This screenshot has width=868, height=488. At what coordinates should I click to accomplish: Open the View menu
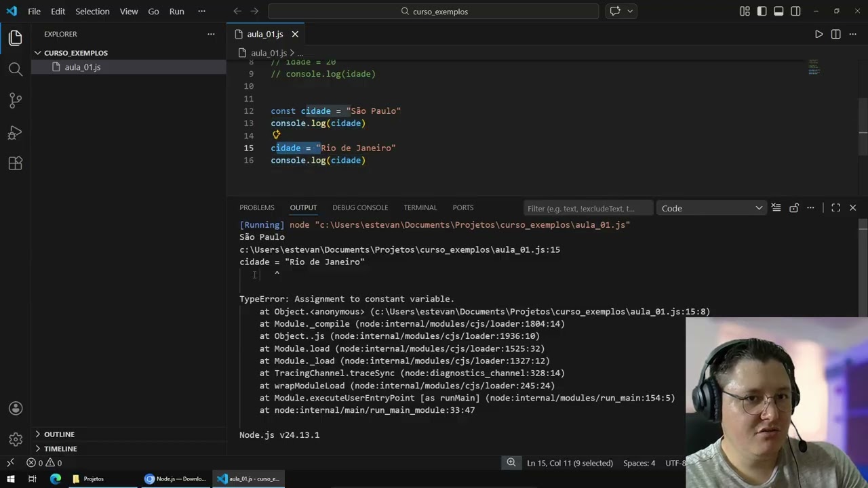(129, 12)
